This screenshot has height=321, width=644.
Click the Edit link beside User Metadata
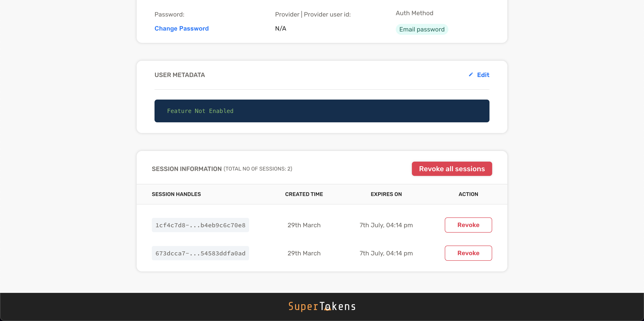(483, 75)
